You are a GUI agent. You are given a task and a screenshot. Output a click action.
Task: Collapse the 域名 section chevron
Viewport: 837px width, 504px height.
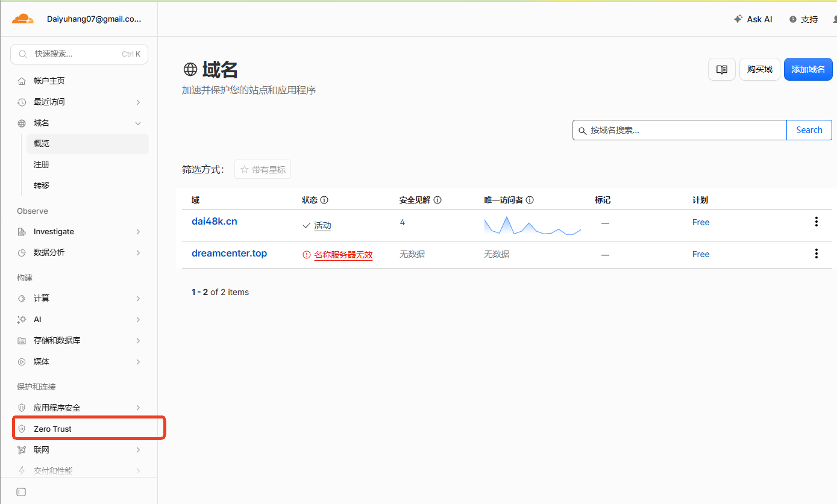tap(138, 123)
